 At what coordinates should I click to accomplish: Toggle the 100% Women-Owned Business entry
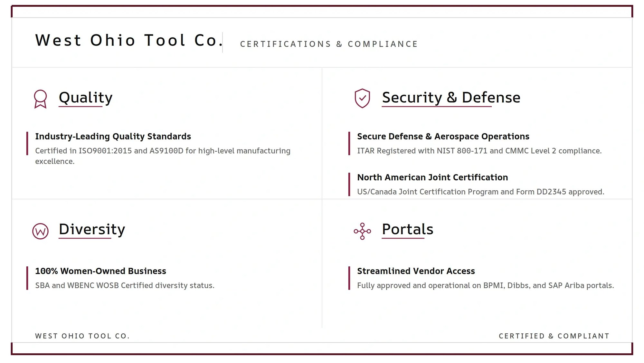click(x=100, y=271)
